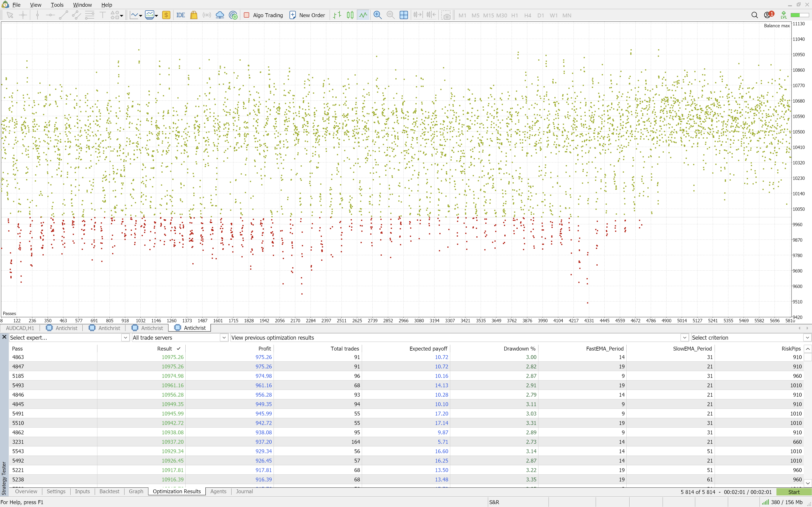Click the tile windows grid icon
The width and height of the screenshot is (812, 507).
(x=404, y=15)
